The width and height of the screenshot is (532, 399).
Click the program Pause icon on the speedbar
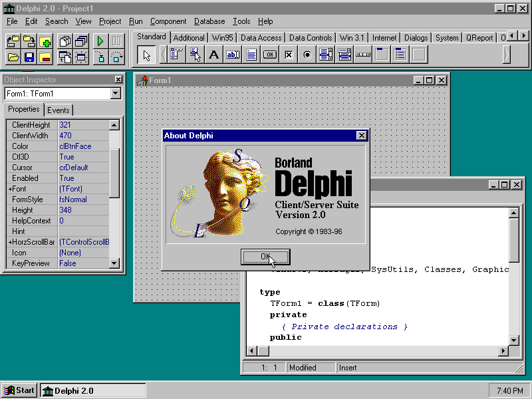116,41
